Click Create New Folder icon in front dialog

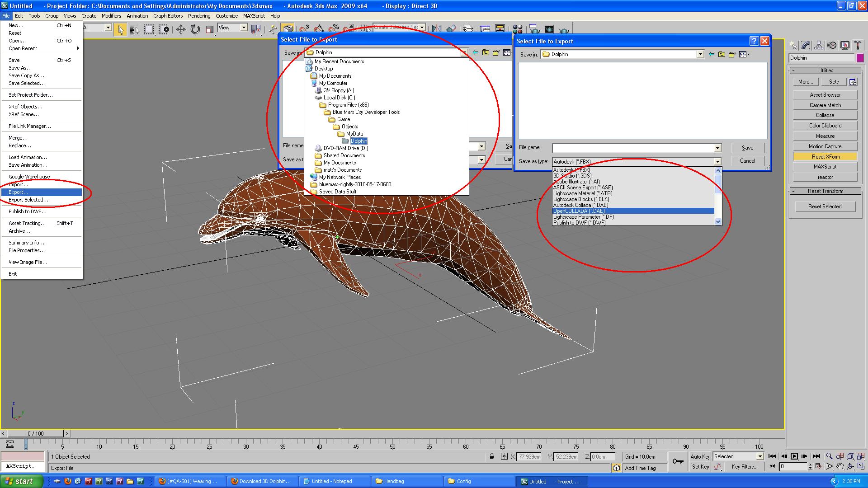pos(732,54)
